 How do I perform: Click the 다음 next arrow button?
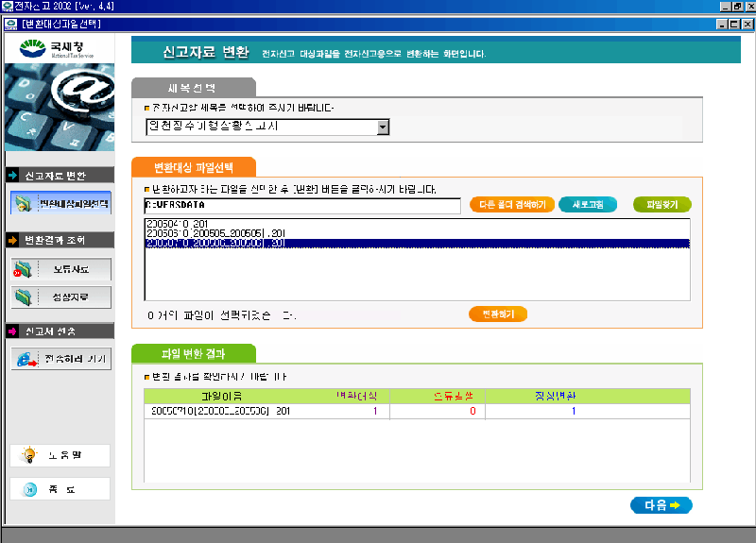click(x=661, y=505)
